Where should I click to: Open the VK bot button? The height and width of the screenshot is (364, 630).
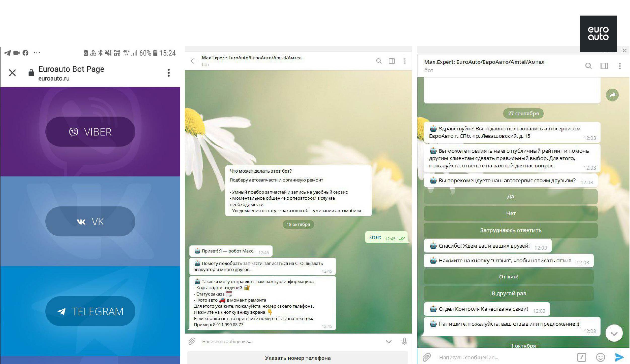tap(90, 222)
